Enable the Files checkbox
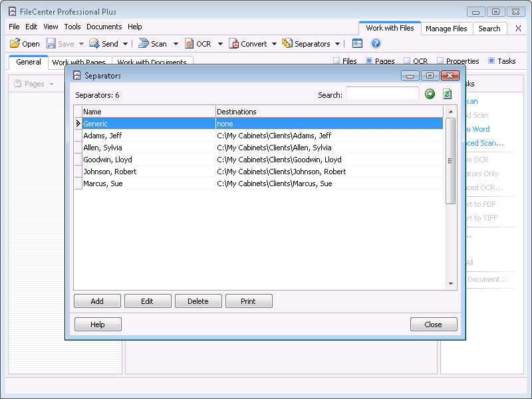 pyautogui.click(x=336, y=61)
